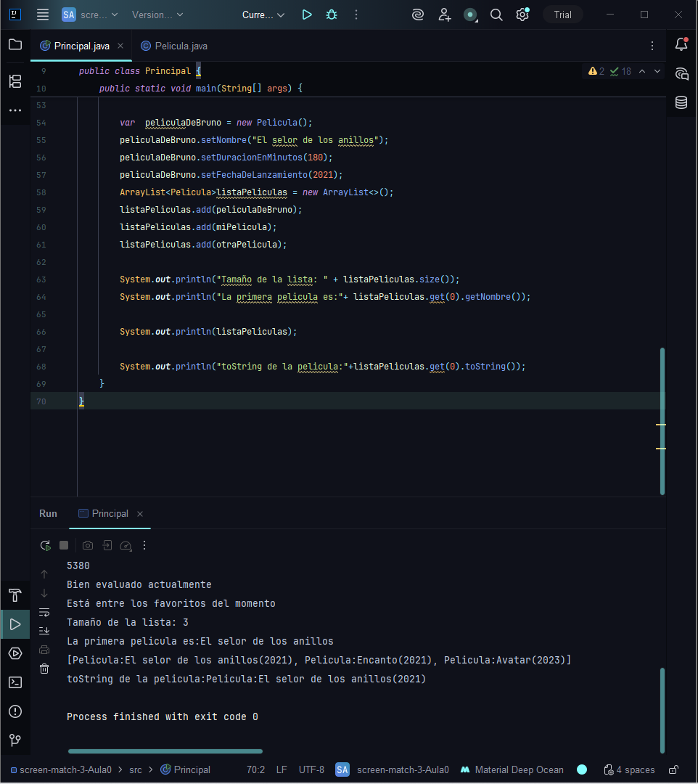Viewport: 698px width, 784px height.
Task: Click the editor vertical scrollbar
Action: tap(662, 422)
